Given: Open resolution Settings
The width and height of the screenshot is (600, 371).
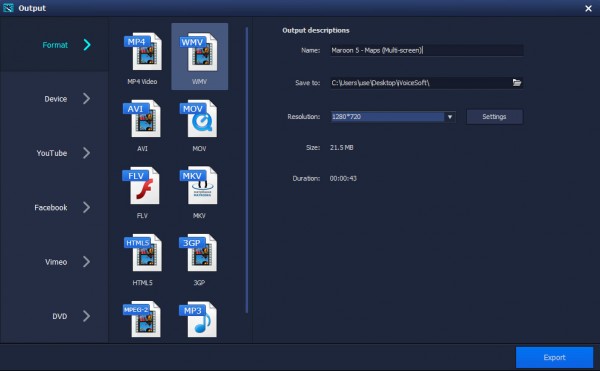Looking at the screenshot, I should coord(494,117).
